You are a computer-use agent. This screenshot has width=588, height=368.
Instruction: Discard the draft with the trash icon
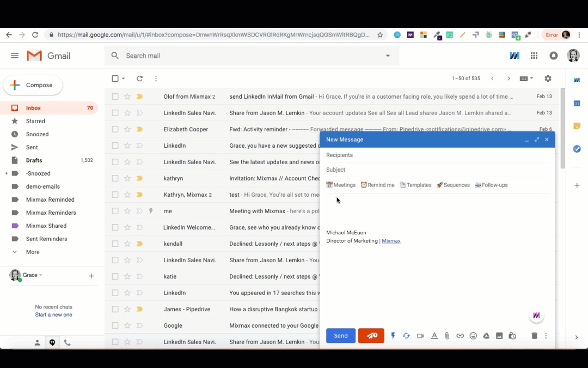click(534, 336)
